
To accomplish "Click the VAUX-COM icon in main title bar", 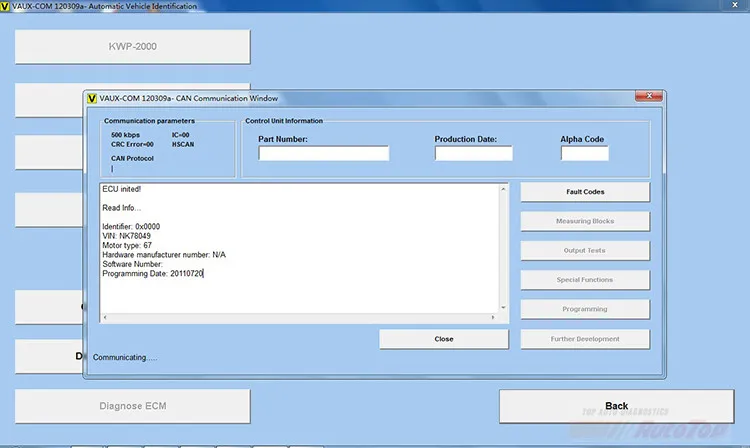I will point(5,6).
